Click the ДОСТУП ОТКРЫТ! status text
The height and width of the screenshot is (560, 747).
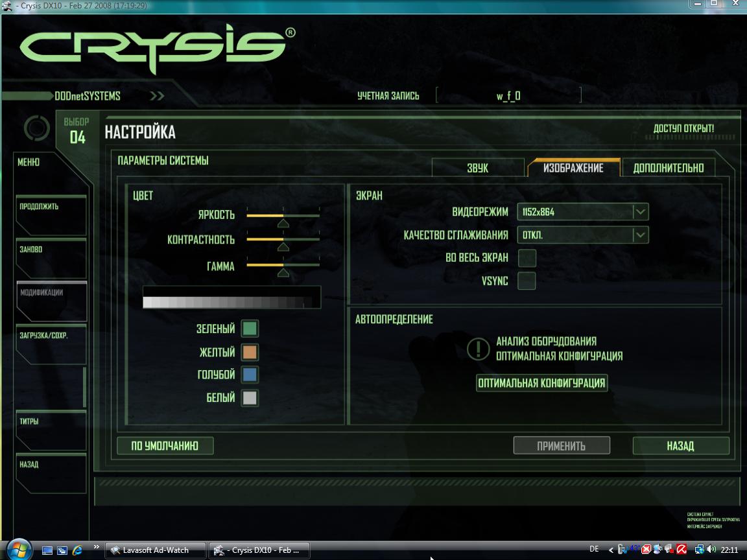point(683,128)
